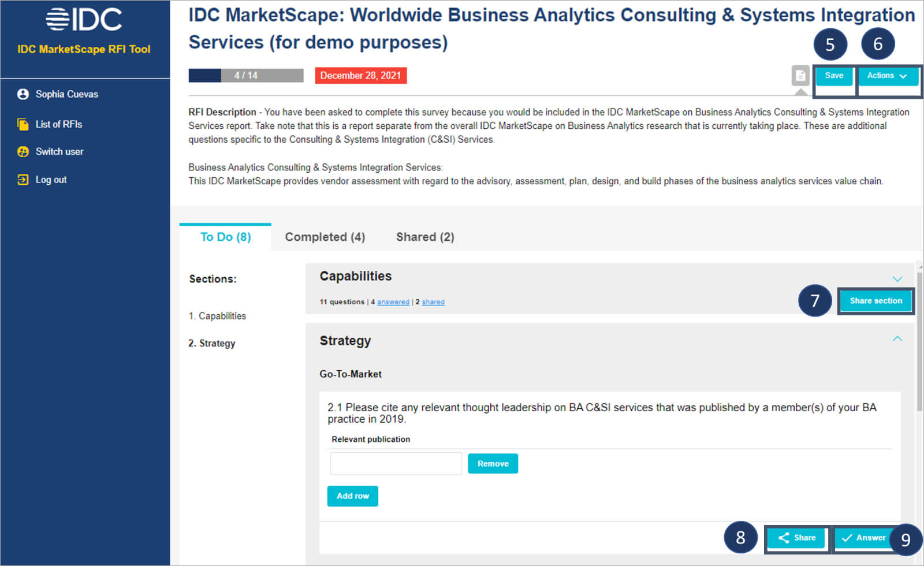This screenshot has width=924, height=566.
Task: Switch to the Completed (4) tab
Action: click(325, 237)
